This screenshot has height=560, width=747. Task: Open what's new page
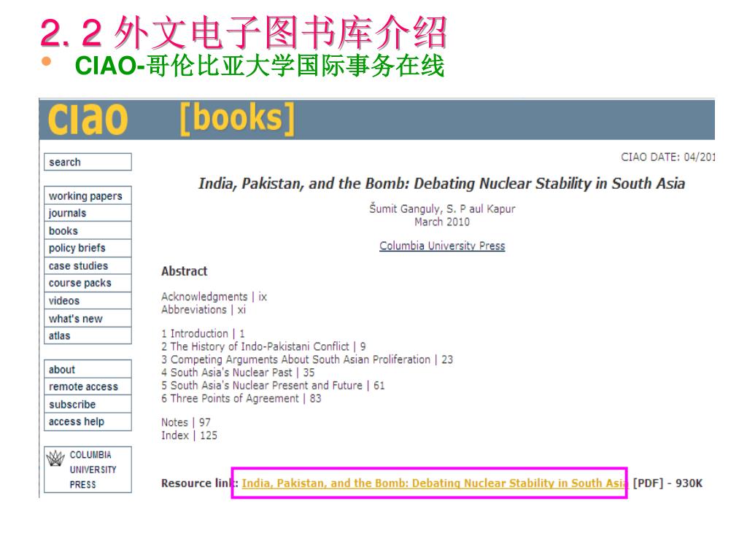point(88,318)
